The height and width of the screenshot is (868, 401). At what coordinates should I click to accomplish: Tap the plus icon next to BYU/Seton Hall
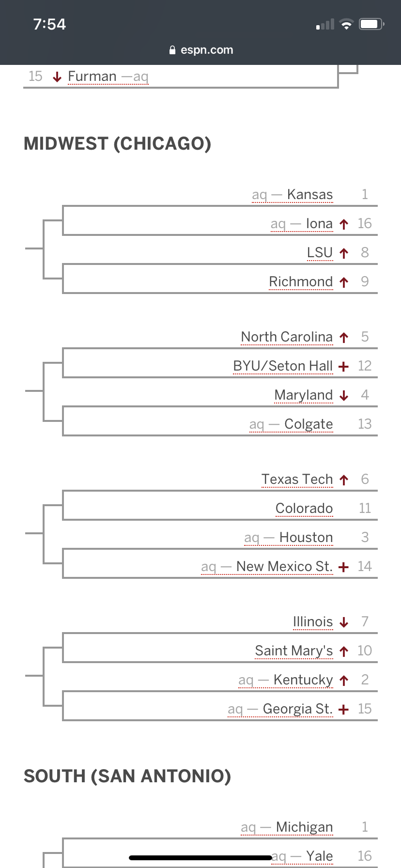click(344, 367)
